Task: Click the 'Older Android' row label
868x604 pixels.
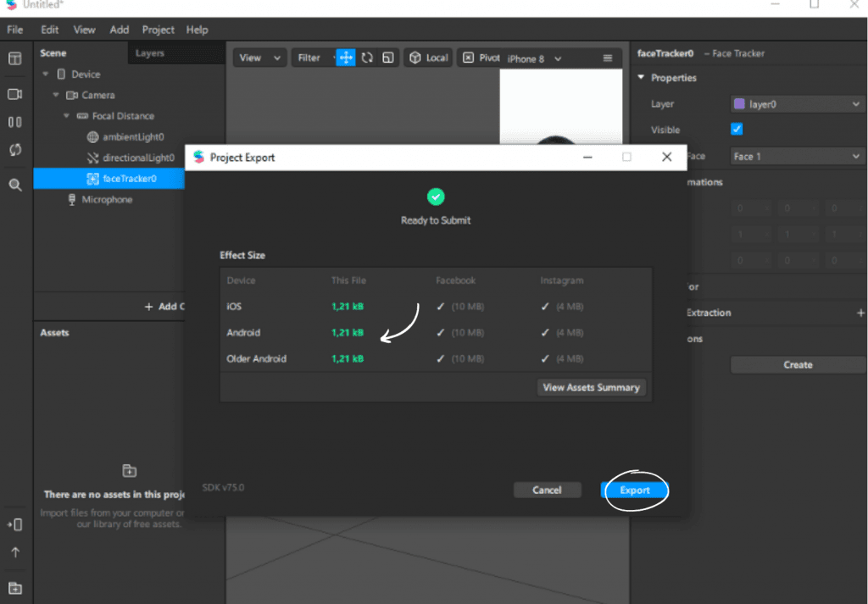Action: (256, 358)
